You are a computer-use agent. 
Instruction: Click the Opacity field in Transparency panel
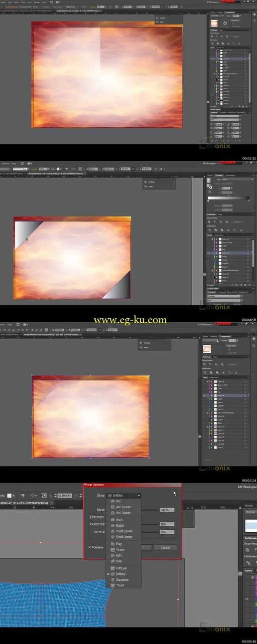(x=232, y=340)
